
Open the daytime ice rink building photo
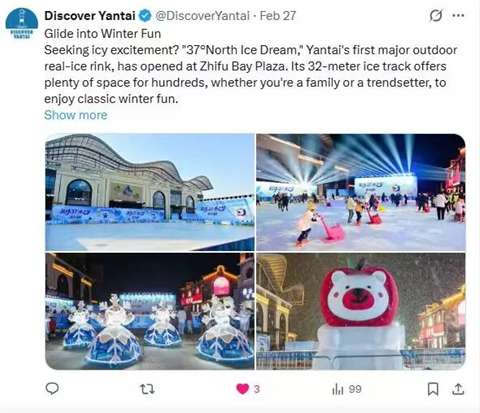[x=150, y=192]
